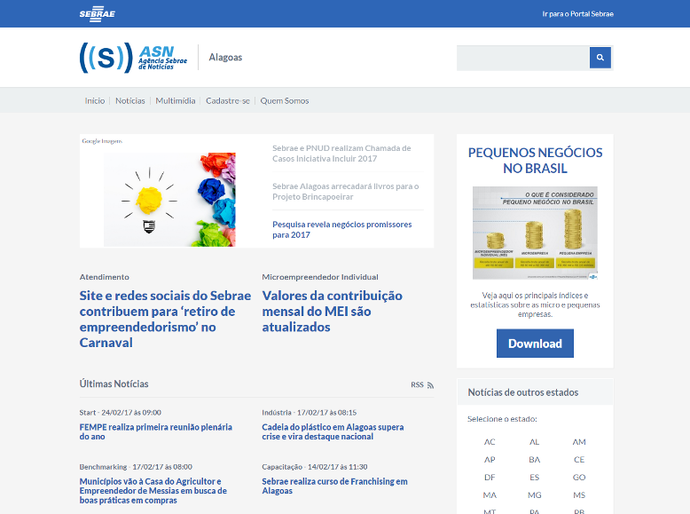Open 'Sebrae Alagoas arrecadará livros' headline
This screenshot has height=514, width=690.
(345, 191)
